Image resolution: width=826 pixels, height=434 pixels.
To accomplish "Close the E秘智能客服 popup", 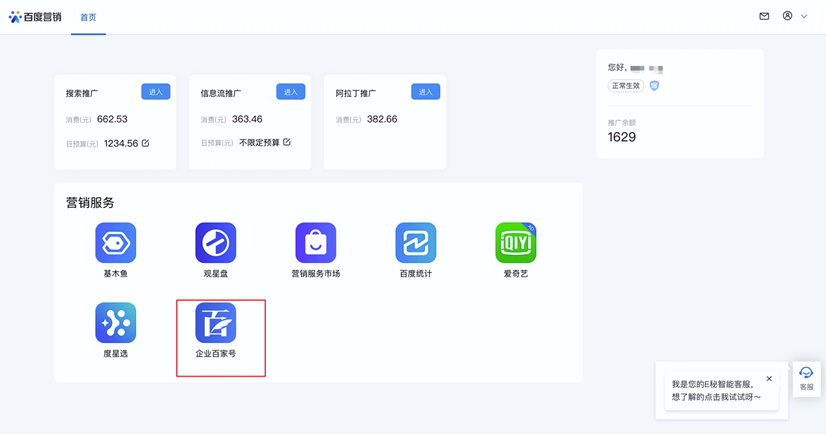I will [x=769, y=378].
